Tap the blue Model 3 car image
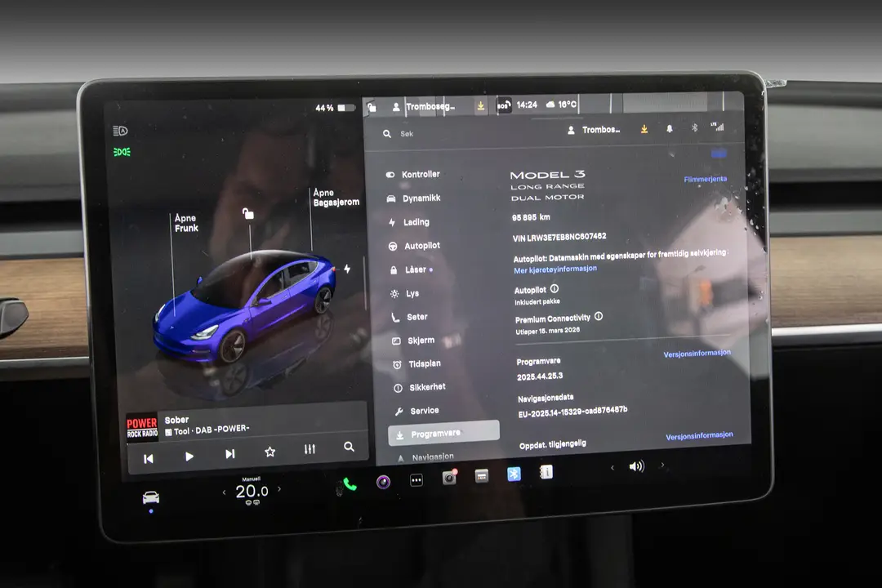882x588 pixels. click(246, 309)
